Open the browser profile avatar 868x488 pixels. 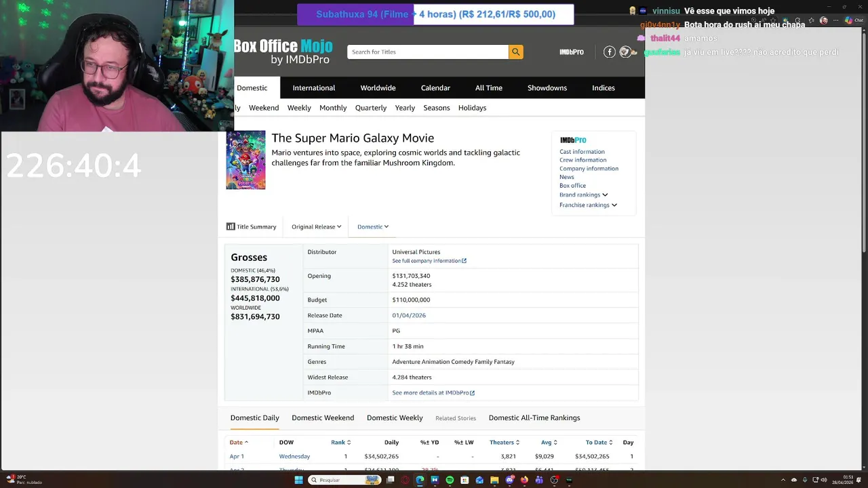824,20
